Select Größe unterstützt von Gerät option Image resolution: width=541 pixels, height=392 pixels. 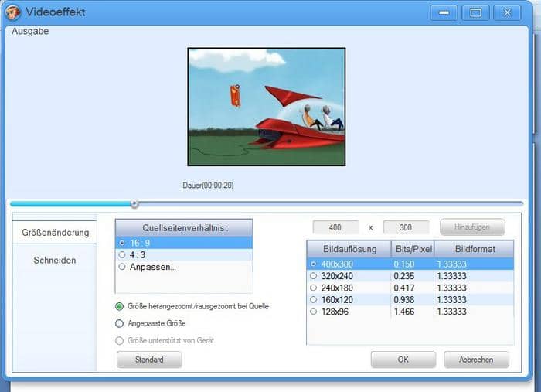pos(119,341)
